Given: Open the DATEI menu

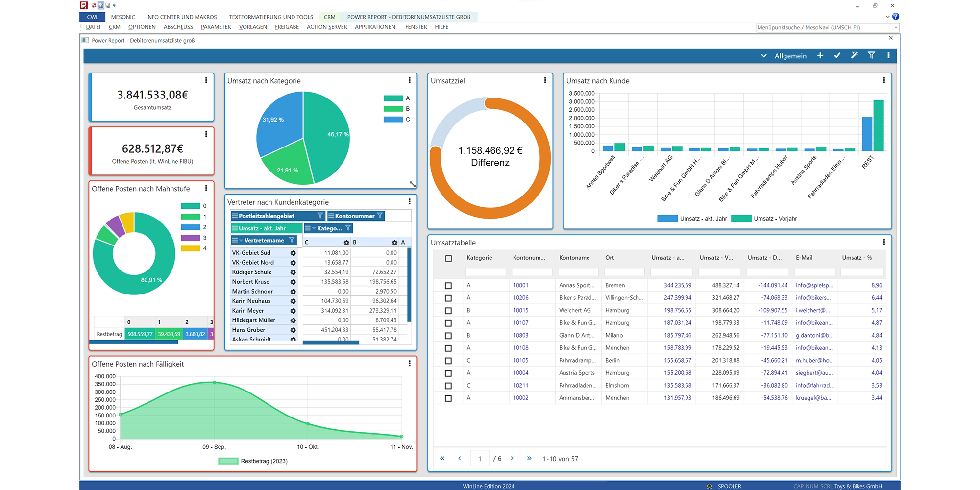Looking at the screenshot, I should tap(93, 27).
